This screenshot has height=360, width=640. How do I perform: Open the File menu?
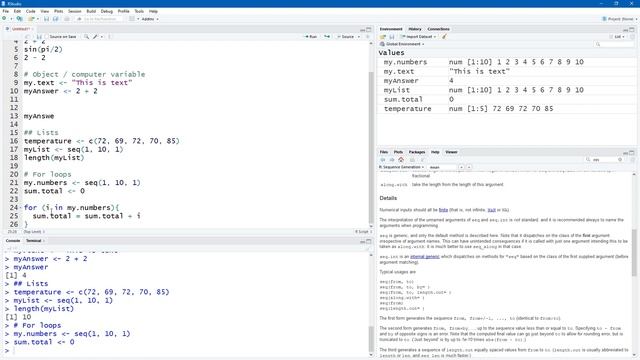click(x=6, y=11)
